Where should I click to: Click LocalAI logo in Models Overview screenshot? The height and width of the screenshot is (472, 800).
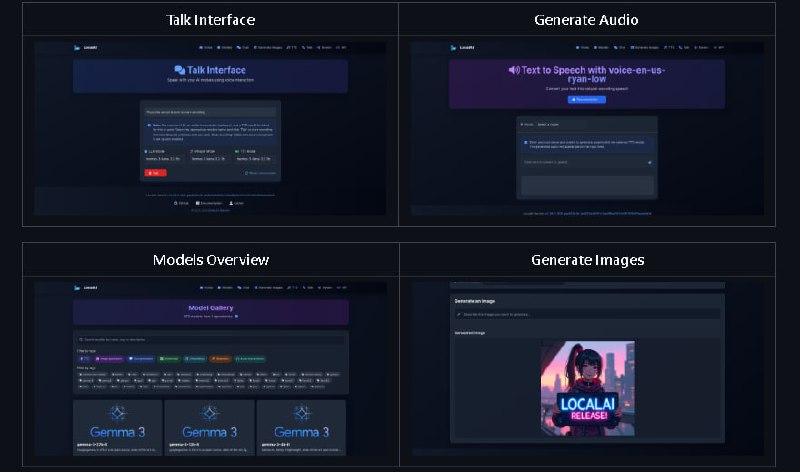85,288
